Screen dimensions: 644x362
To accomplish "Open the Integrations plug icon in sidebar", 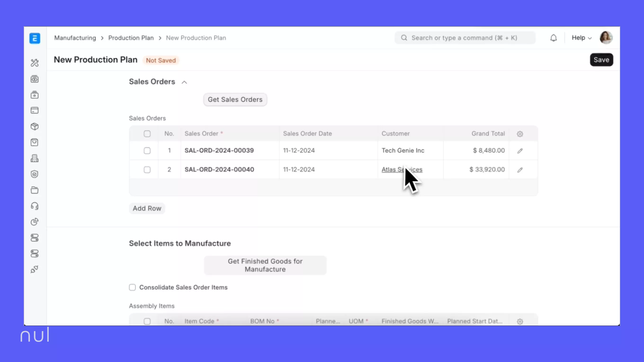I will tap(35, 269).
